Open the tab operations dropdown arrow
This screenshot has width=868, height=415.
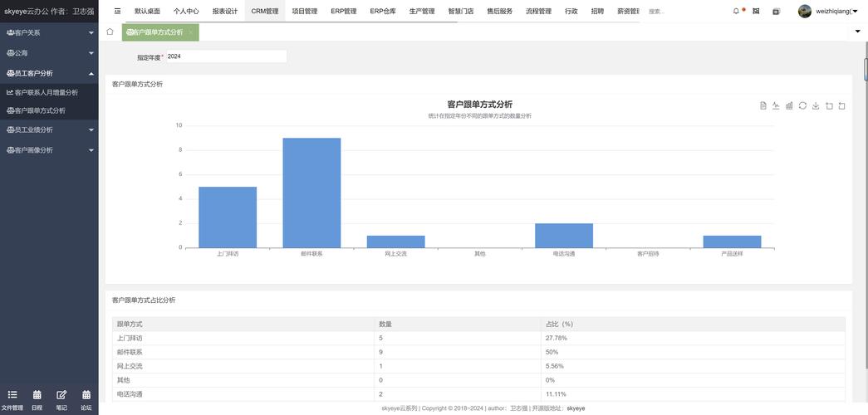click(x=857, y=32)
